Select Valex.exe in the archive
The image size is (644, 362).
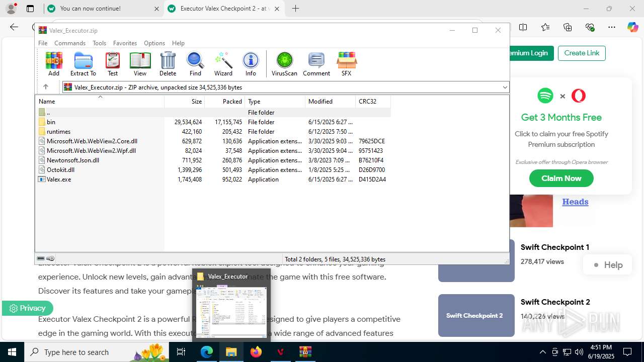coord(213,179)
